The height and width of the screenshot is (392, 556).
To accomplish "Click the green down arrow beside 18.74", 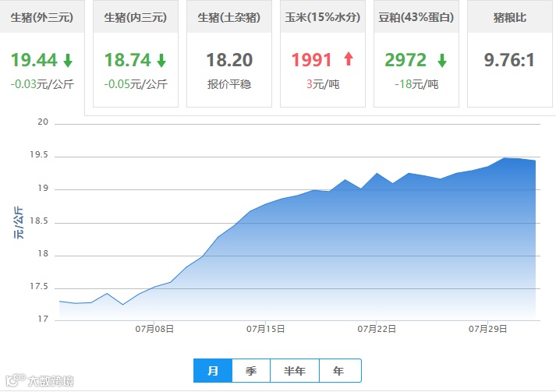I will (x=161, y=60).
